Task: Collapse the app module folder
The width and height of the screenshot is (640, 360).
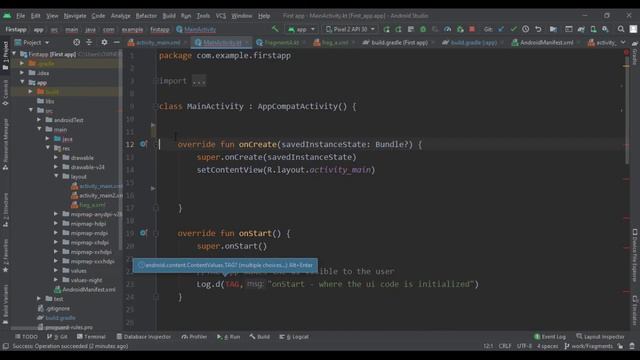Action: [22, 82]
